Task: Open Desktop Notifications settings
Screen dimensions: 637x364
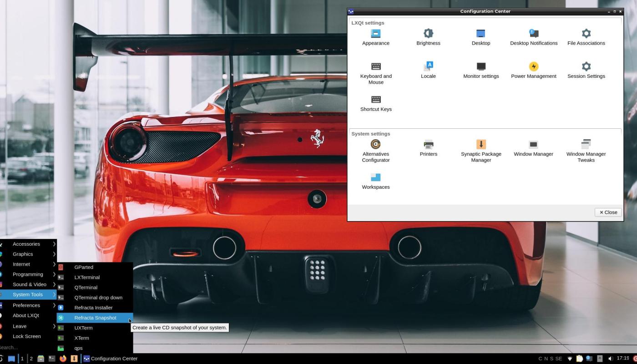Action: pyautogui.click(x=533, y=37)
